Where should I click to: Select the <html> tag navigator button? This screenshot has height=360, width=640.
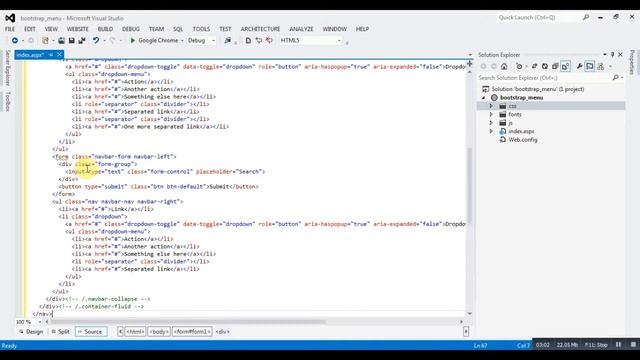[x=135, y=332]
